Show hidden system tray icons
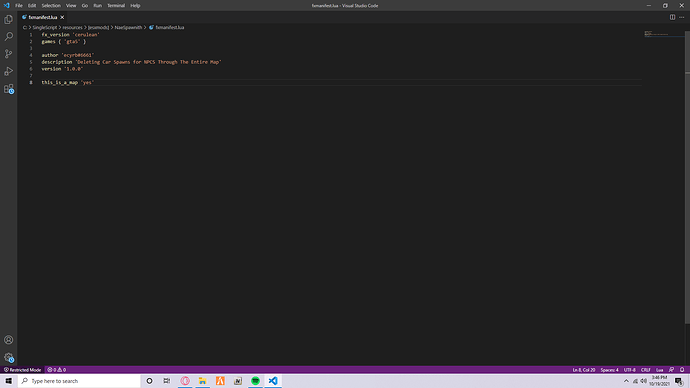This screenshot has height=388, width=690. pyautogui.click(x=626, y=381)
